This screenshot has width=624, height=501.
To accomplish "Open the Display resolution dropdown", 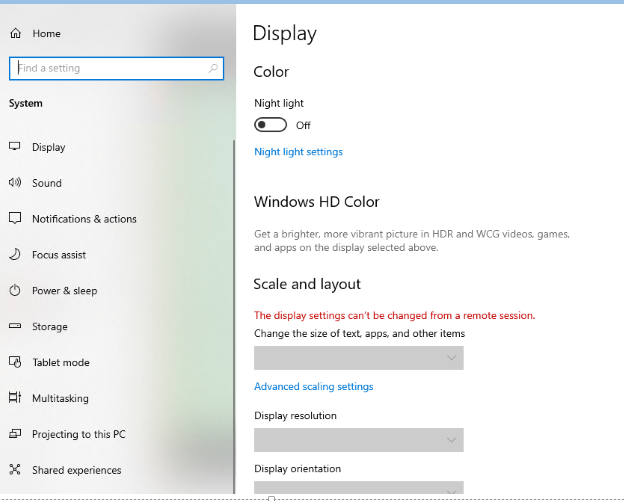I will coord(359,440).
